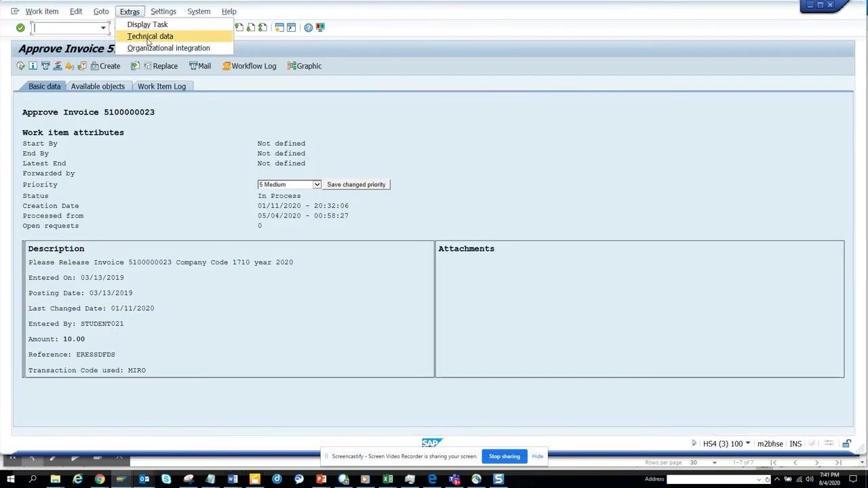The height and width of the screenshot is (488, 868).
Task: Click the Windows Start button
Action: [x=11, y=479]
